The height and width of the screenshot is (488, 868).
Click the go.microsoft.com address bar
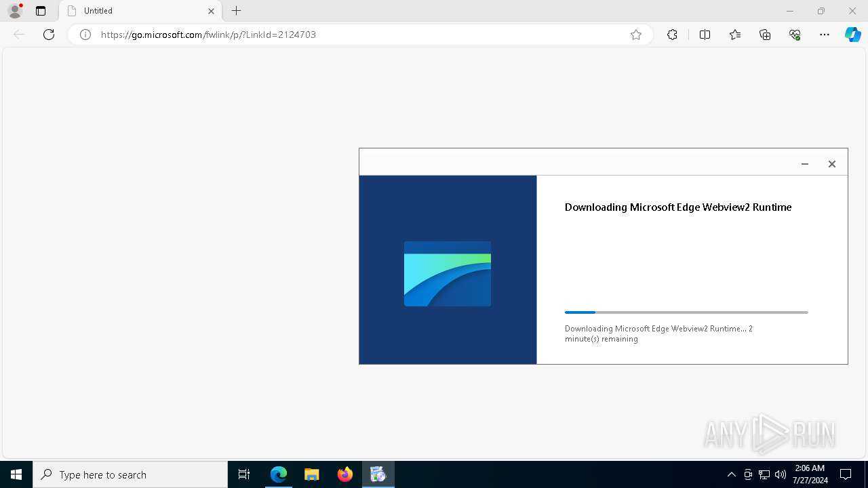pos(359,35)
